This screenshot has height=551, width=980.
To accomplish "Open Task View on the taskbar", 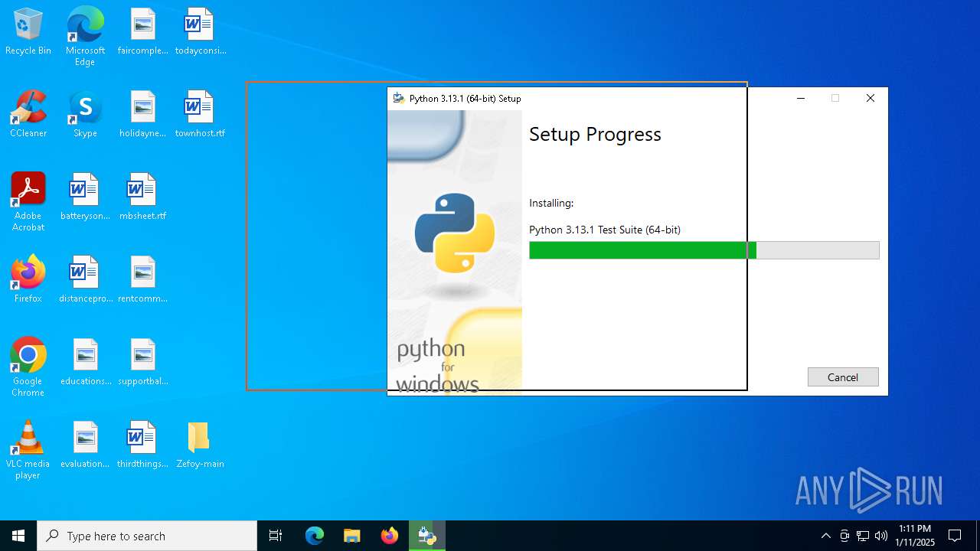I will (x=276, y=536).
